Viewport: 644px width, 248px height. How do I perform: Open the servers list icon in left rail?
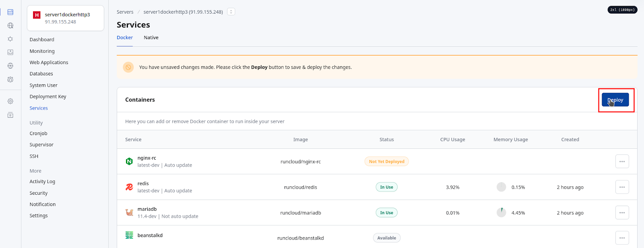(x=10, y=12)
